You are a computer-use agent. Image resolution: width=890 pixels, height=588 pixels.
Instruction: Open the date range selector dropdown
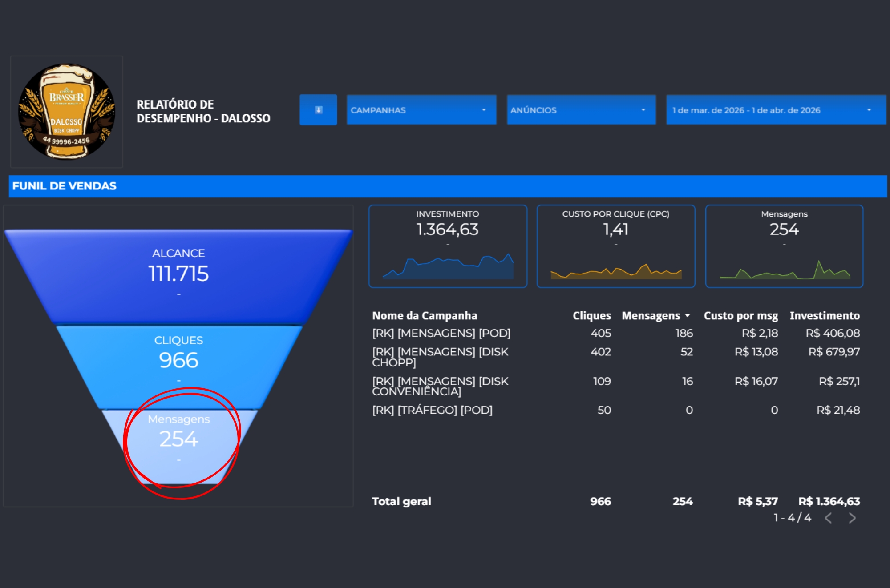click(x=775, y=110)
